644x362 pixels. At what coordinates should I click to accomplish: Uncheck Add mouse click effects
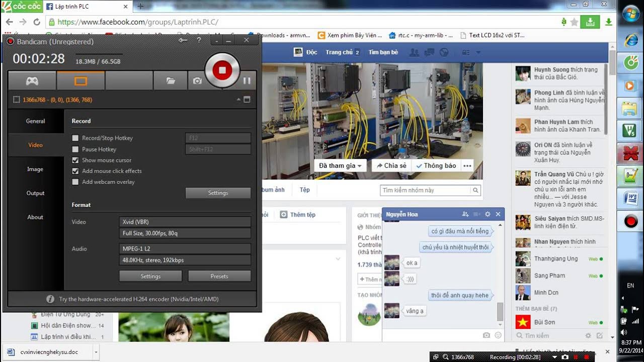[75, 171]
